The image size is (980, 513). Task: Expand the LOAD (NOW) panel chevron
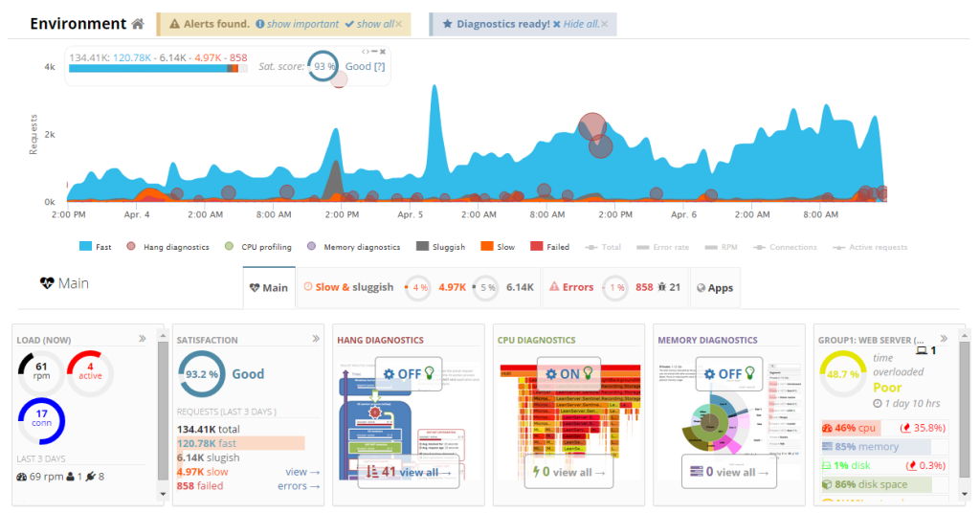pyautogui.click(x=143, y=339)
